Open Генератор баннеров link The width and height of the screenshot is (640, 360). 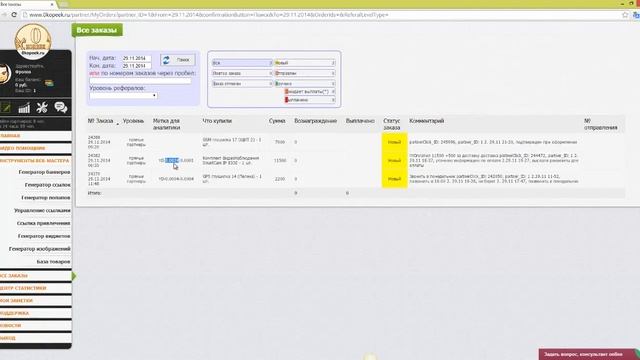tap(44, 172)
